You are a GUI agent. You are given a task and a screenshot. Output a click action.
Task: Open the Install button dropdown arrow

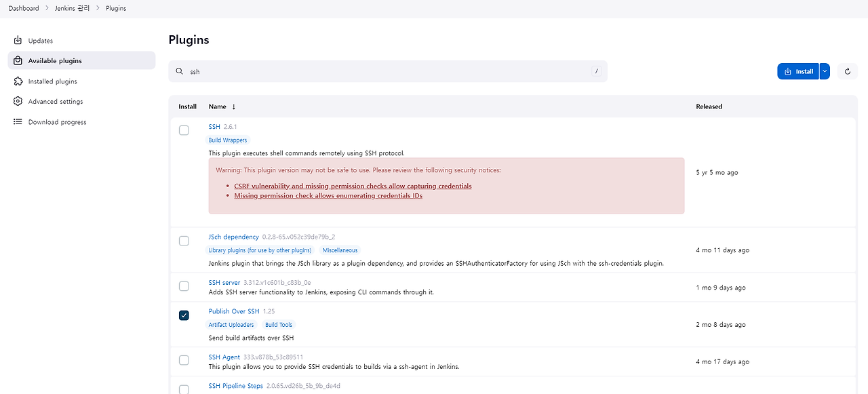point(825,71)
